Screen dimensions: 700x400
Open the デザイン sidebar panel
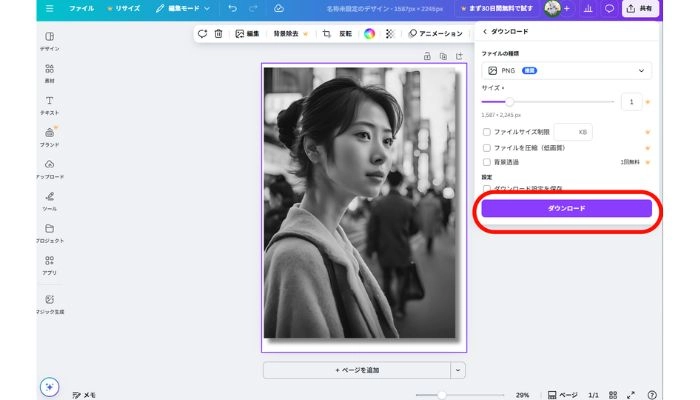tap(50, 41)
